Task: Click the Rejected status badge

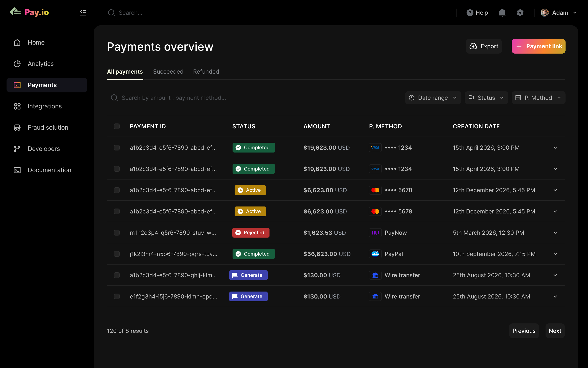Action: tap(251, 233)
